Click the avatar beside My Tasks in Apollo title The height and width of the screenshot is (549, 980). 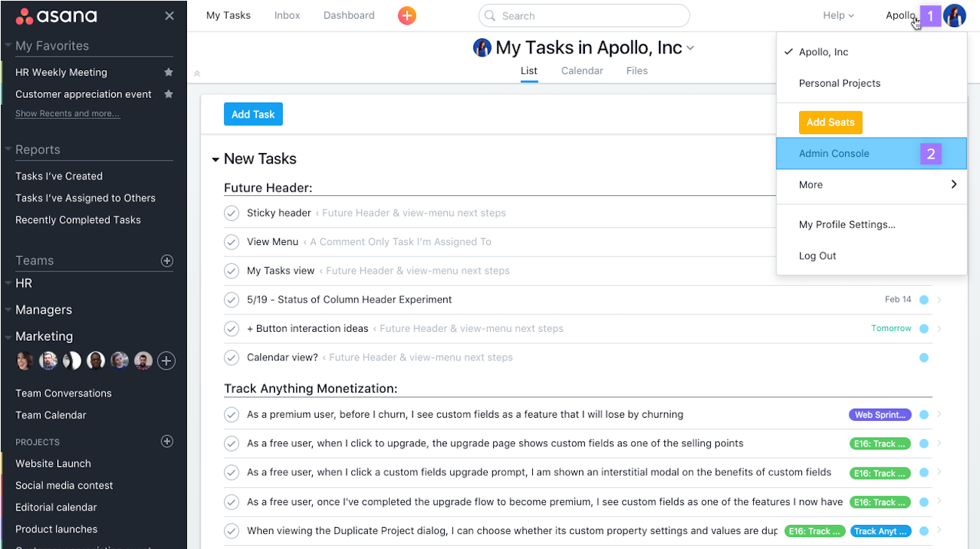482,48
